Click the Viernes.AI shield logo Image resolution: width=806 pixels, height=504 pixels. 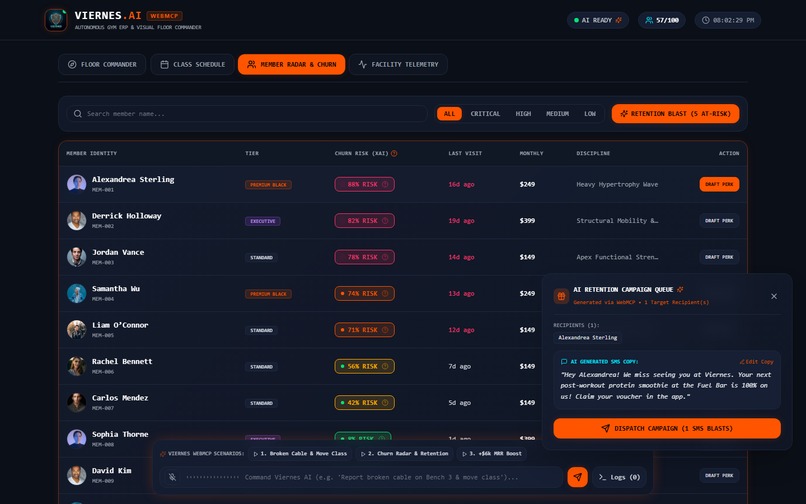point(56,20)
